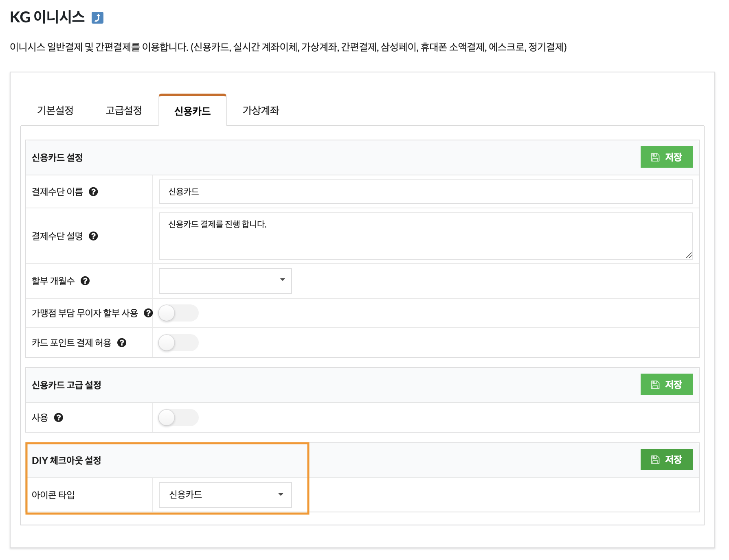Screen dimensions: 729x560
Task: Click the 결제수단 이름 text field
Action: coord(426,192)
